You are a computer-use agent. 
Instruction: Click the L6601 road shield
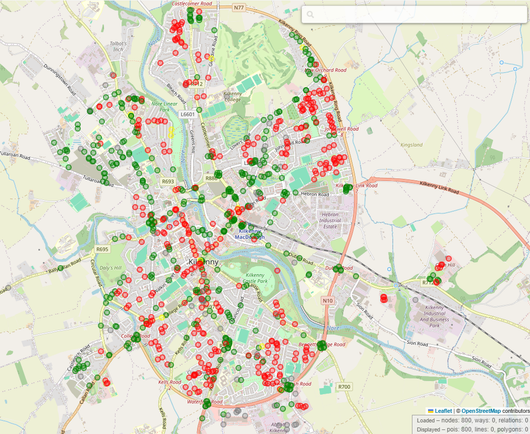coord(187,114)
